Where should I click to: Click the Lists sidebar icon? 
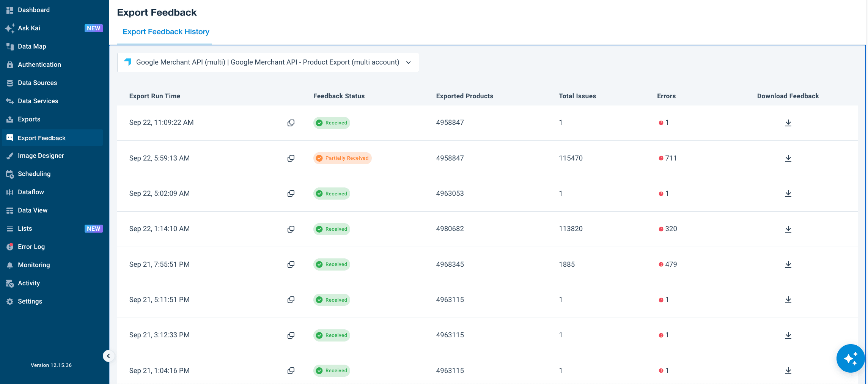tap(10, 228)
